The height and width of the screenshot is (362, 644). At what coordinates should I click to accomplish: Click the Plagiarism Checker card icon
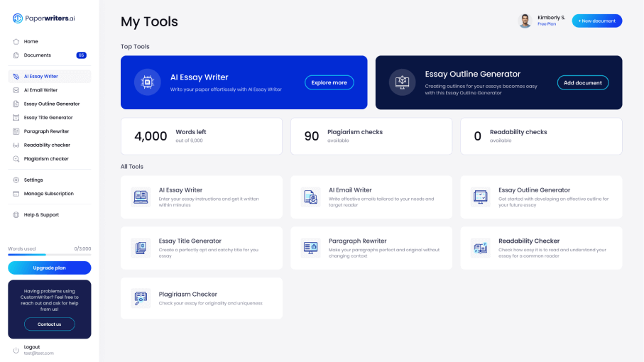[x=141, y=298]
